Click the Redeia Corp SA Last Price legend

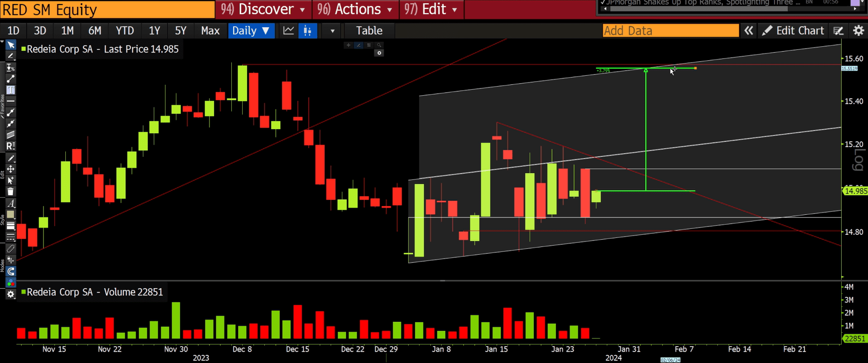click(100, 49)
